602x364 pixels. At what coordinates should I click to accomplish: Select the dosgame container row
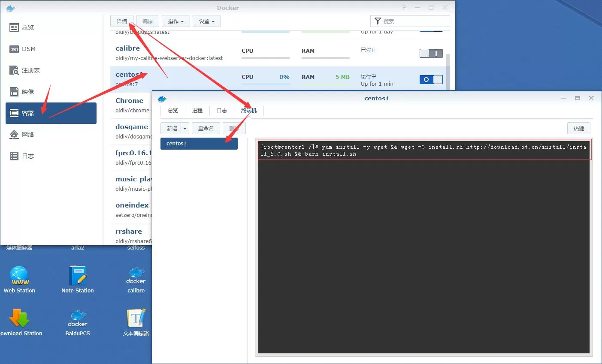(x=131, y=131)
